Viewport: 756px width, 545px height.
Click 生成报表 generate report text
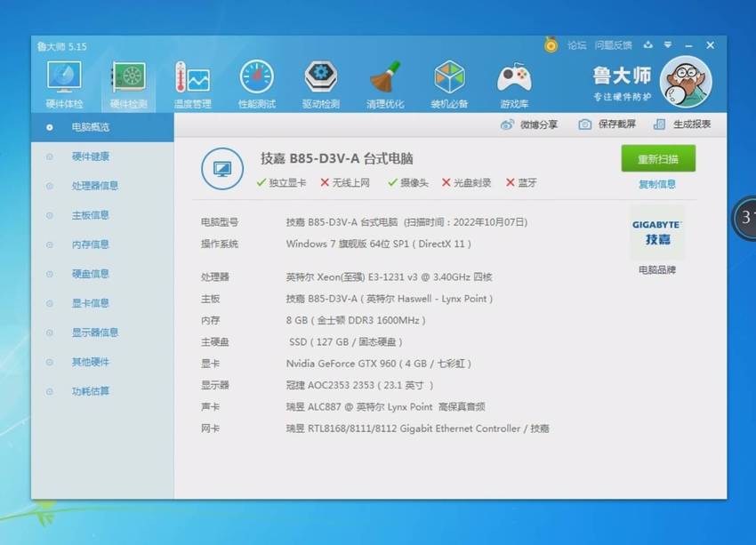click(692, 124)
